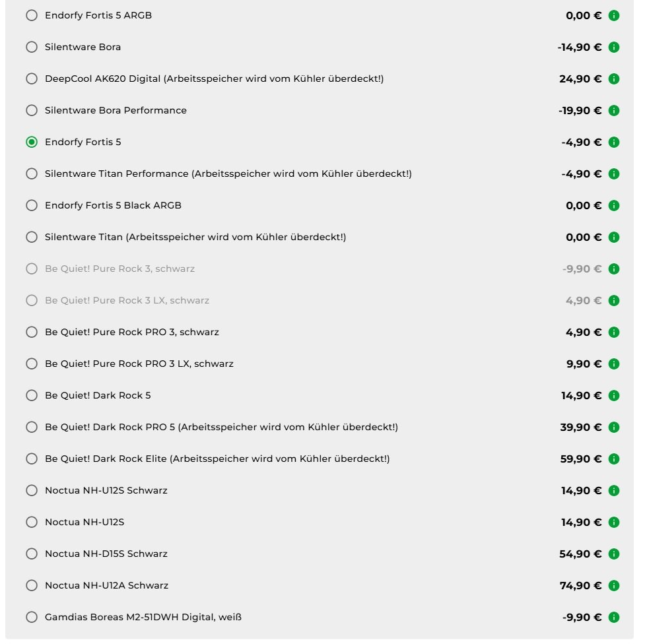
Task: Select the Silentware Bora radio button
Action: click(32, 47)
